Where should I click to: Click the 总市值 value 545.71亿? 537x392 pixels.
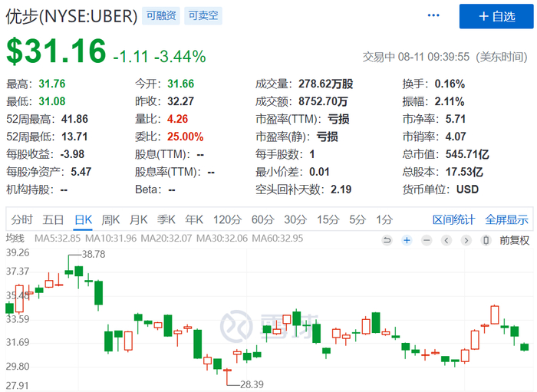click(x=467, y=154)
